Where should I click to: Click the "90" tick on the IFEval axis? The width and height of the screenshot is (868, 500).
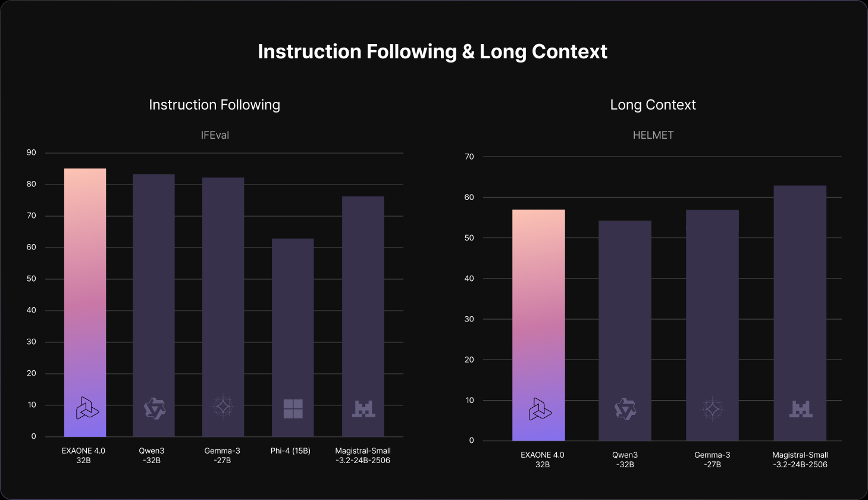[x=32, y=153]
